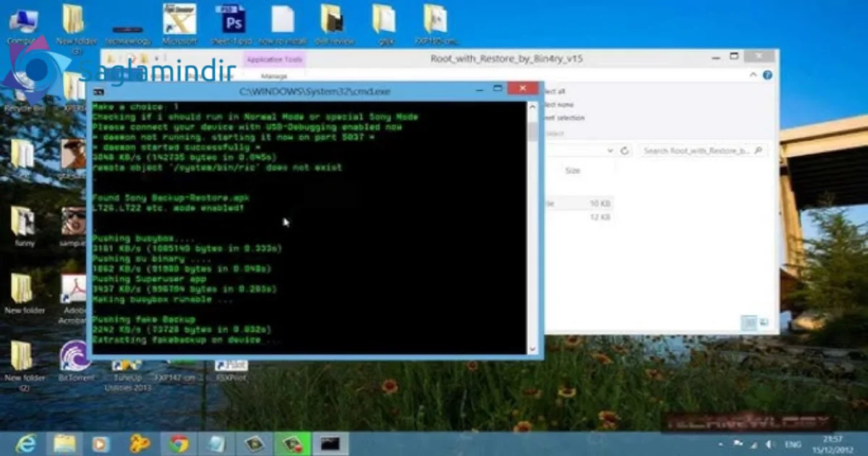Image resolution: width=868 pixels, height=456 pixels.
Task: Collapse the Explorer ribbon with the chevron
Action: pyautogui.click(x=754, y=75)
